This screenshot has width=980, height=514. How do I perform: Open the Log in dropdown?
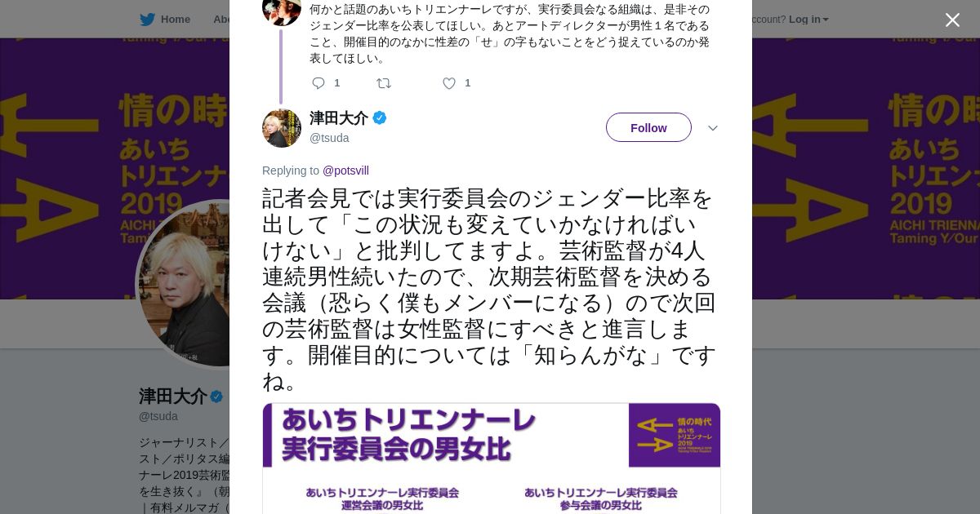pos(808,19)
